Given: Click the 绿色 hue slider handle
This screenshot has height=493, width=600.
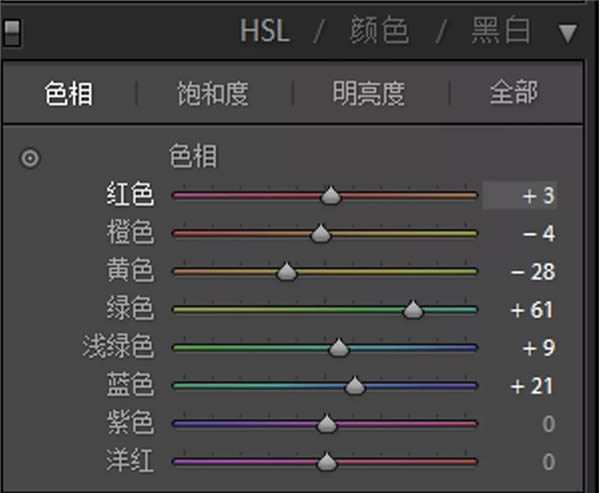Looking at the screenshot, I should 413,311.
